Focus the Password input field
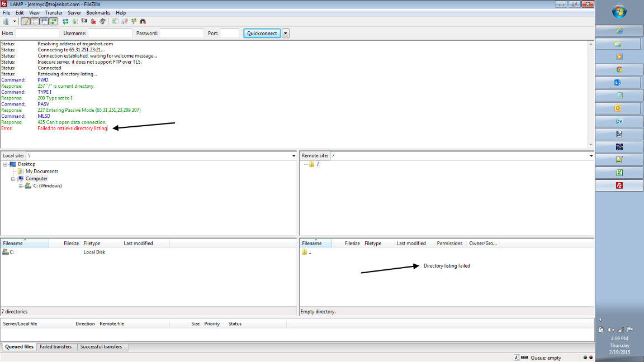 tap(182, 34)
